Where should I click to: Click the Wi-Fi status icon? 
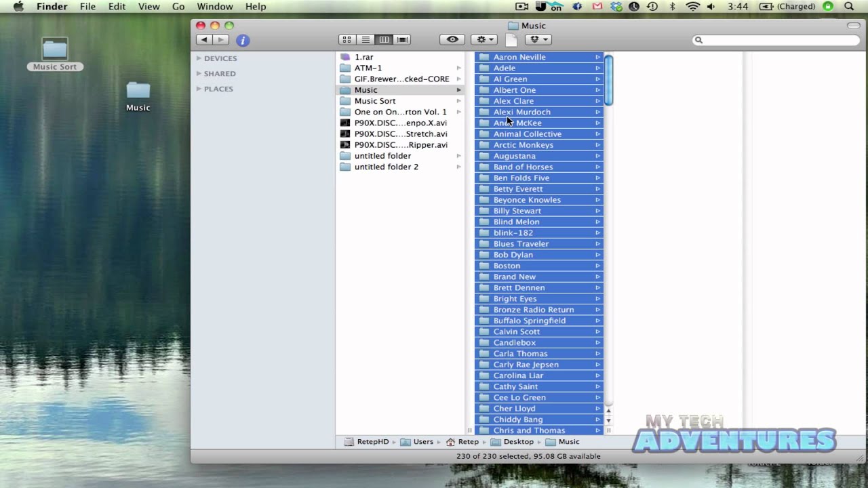tap(692, 6)
